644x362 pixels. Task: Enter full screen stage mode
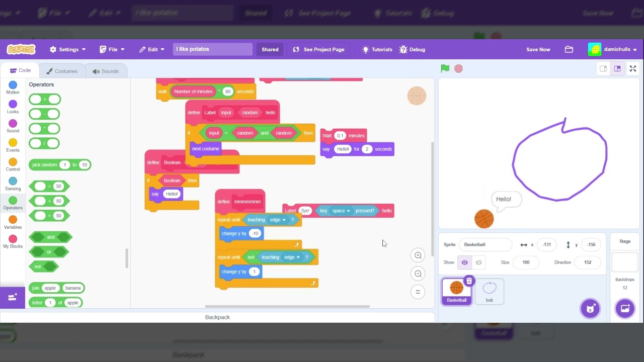[x=633, y=69]
